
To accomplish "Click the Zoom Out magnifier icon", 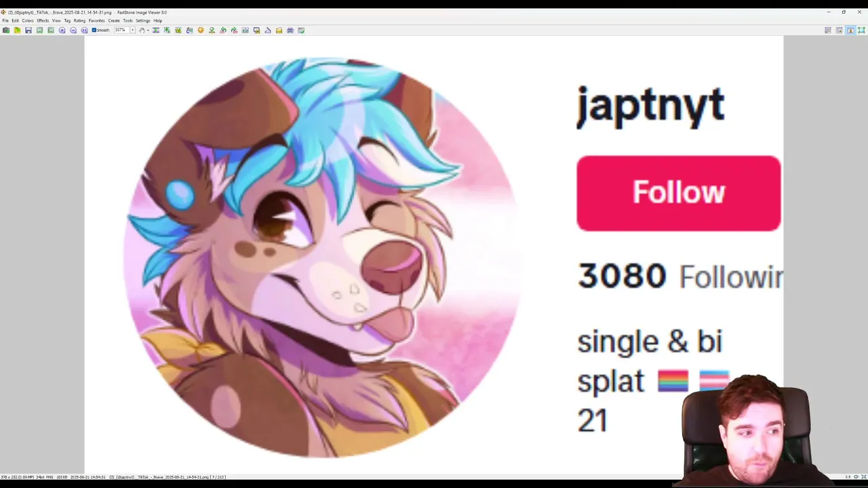I will pos(73,30).
